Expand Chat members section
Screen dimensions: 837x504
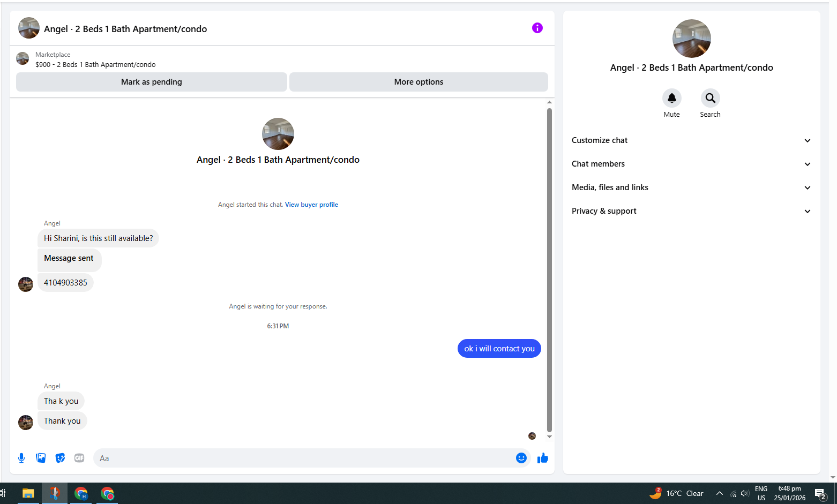(x=691, y=164)
